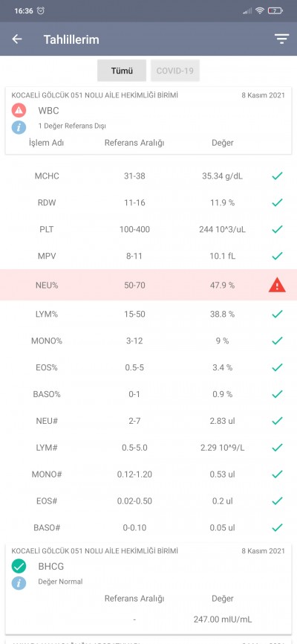This screenshot has height=644, width=297.
Task: Tap the red warning triangle on NEU% row
Action: (x=277, y=285)
